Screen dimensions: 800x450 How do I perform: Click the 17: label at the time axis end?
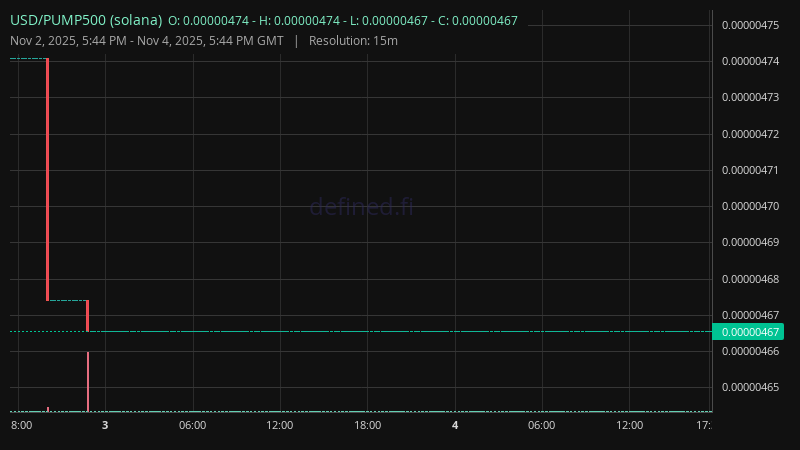[703, 425]
